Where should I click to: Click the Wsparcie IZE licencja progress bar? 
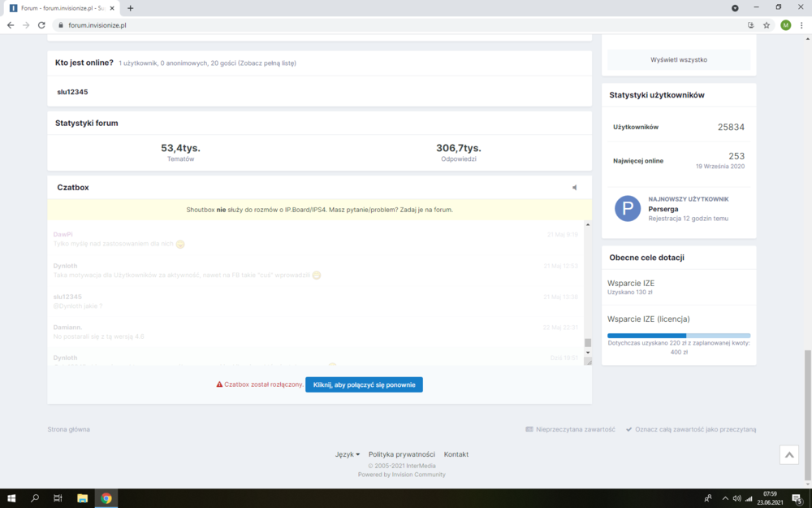tap(679, 336)
